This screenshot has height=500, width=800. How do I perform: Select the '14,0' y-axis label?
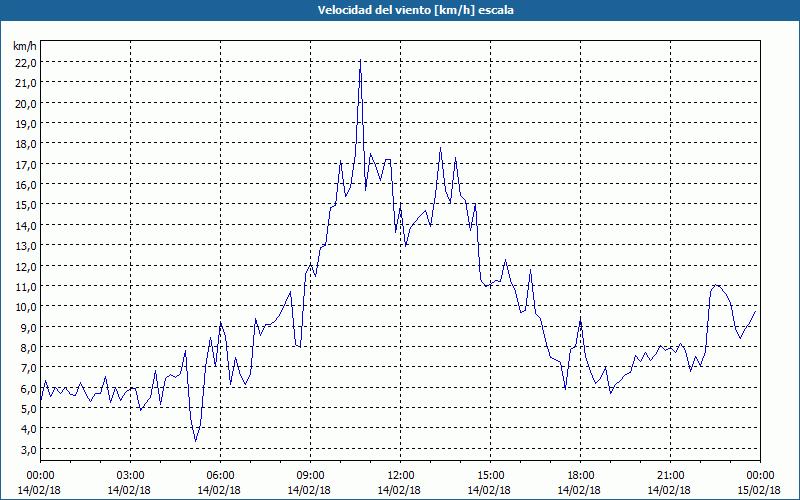coord(27,226)
